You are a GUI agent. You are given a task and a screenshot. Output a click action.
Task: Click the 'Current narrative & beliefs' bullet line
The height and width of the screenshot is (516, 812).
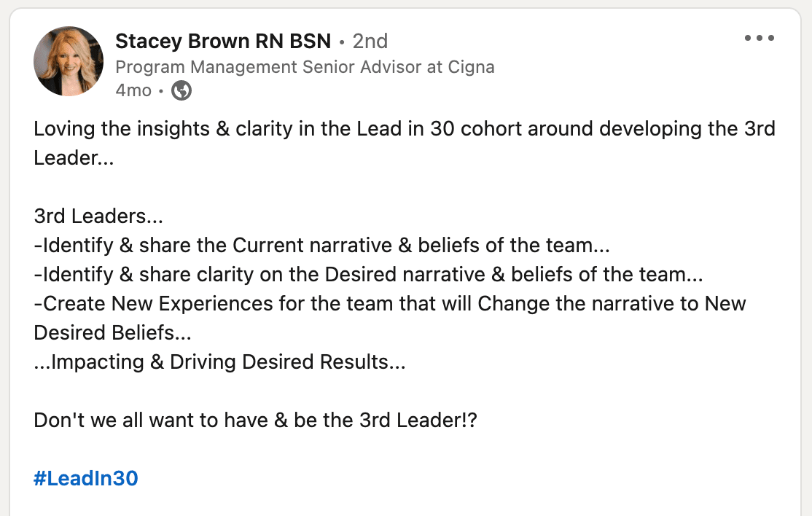coord(321,246)
